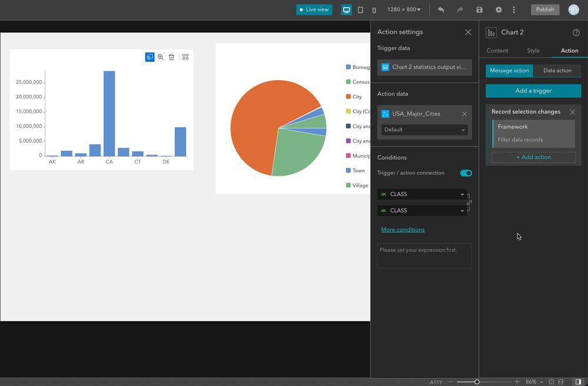Click the link icon between CLASS fields
This screenshot has height=386, width=588.
[x=469, y=203]
